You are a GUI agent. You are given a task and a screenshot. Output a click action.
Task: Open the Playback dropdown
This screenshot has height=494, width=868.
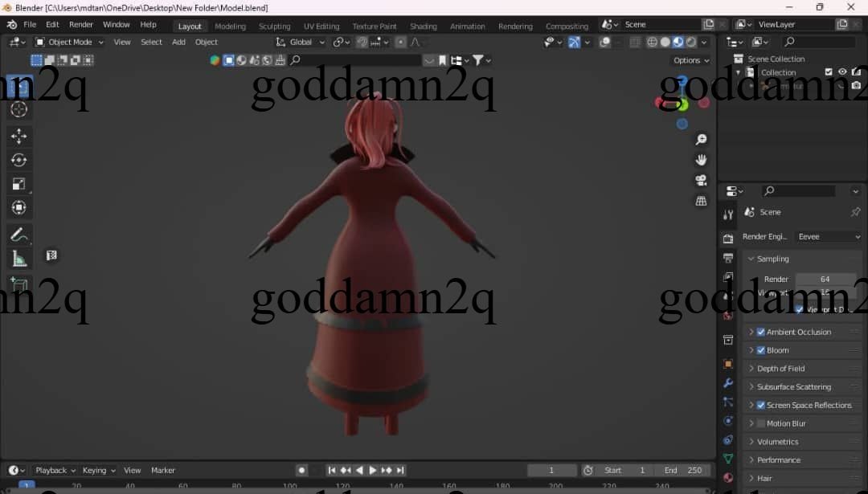point(55,470)
